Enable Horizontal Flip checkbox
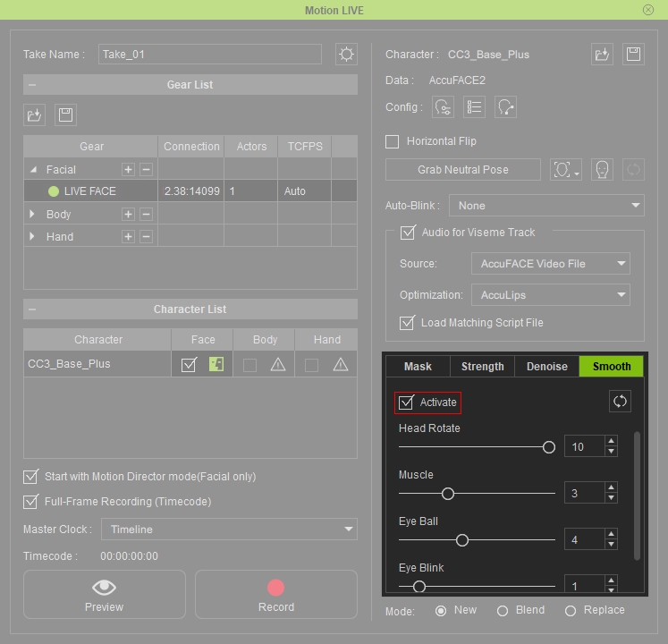This screenshot has height=644, width=668. [392, 141]
